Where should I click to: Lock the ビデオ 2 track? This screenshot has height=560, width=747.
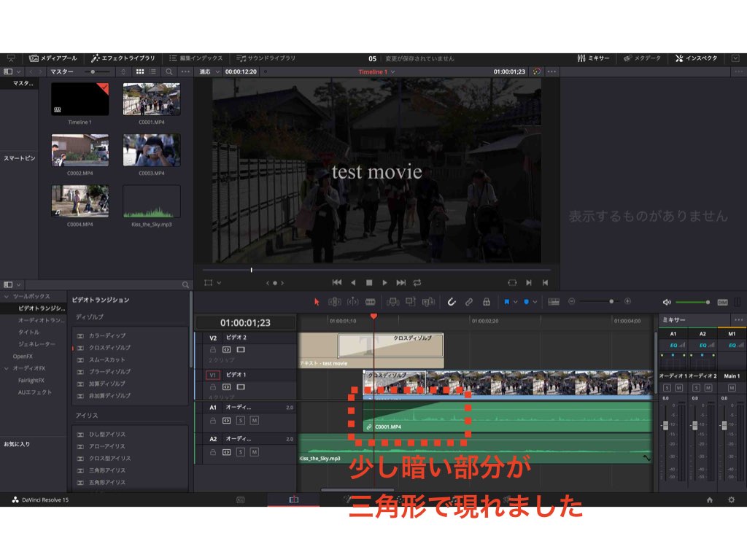(213, 349)
